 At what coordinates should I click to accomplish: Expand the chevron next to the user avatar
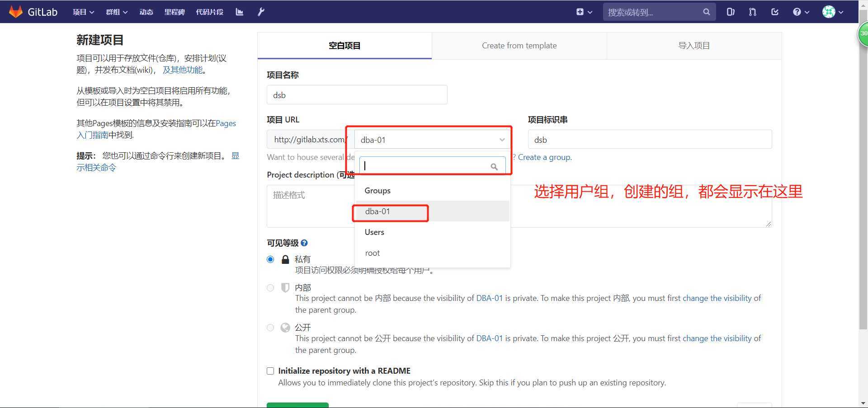(841, 12)
